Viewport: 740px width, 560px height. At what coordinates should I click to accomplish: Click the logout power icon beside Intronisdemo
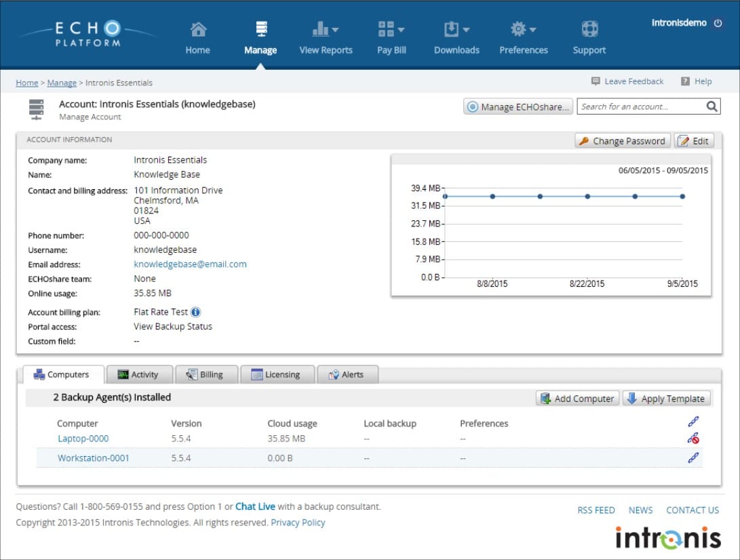718,23
